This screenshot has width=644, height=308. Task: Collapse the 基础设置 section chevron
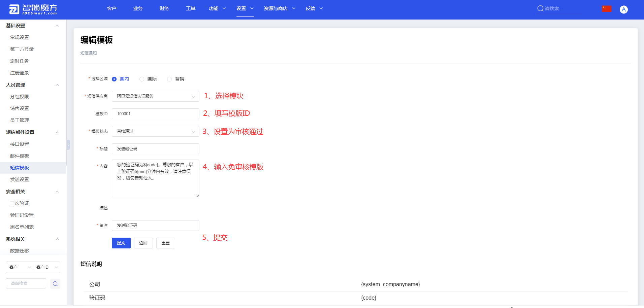click(x=57, y=26)
